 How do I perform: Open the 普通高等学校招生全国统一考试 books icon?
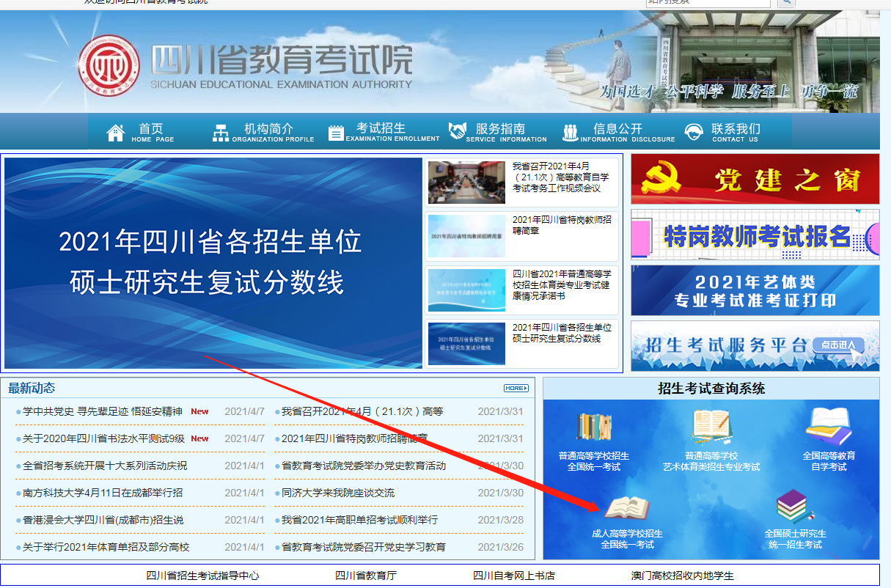[x=594, y=427]
